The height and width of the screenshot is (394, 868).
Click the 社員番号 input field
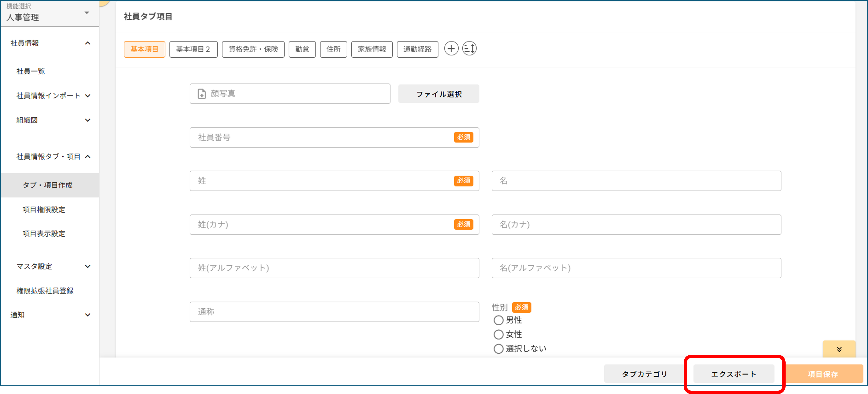303,137
